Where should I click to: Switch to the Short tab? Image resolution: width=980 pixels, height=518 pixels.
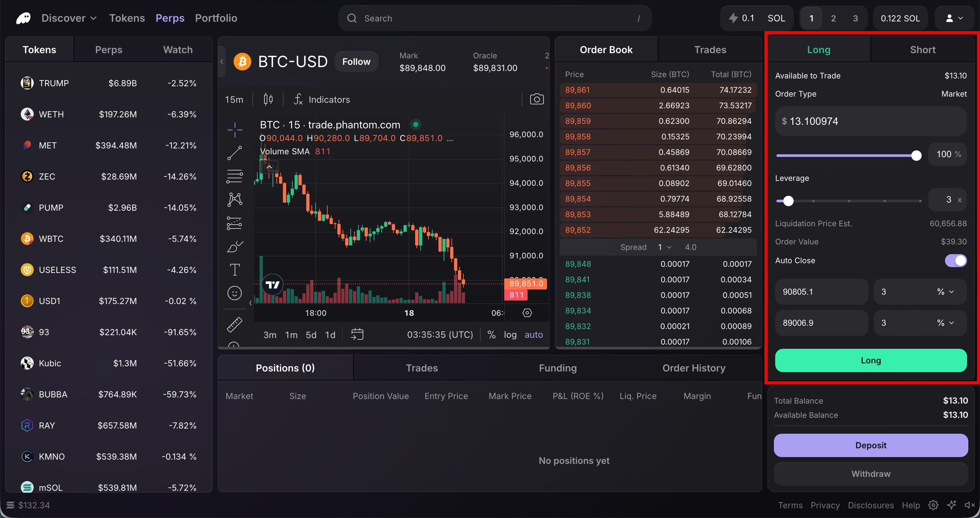[x=922, y=50]
